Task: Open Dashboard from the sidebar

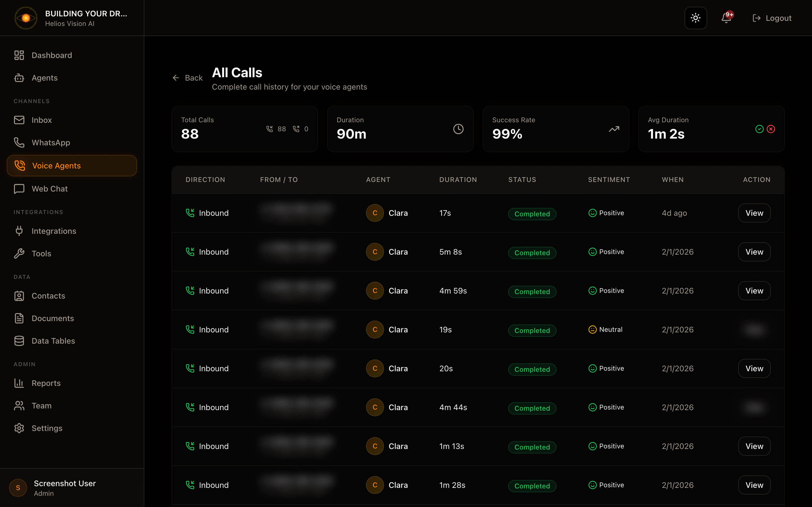Action: 52,55
